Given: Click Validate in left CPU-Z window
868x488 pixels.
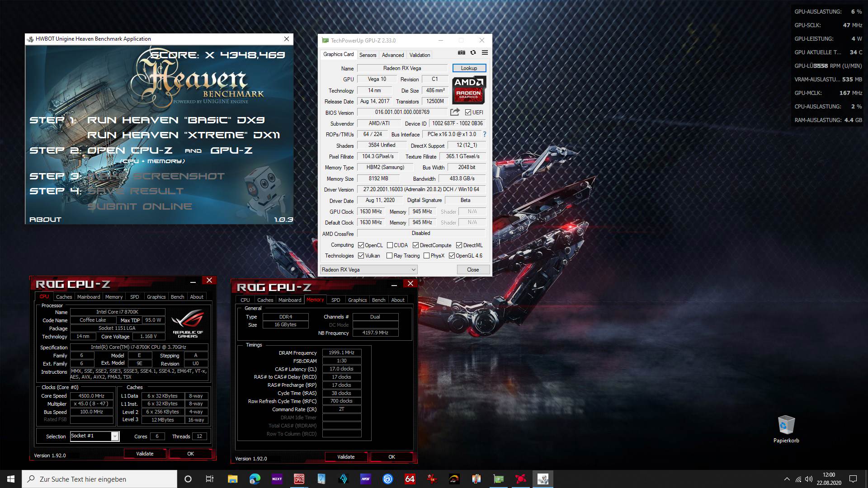Looking at the screenshot, I should (145, 454).
